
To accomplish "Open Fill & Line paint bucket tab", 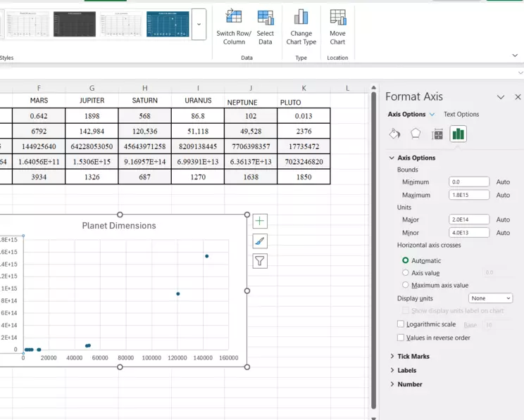I will click(x=394, y=134).
